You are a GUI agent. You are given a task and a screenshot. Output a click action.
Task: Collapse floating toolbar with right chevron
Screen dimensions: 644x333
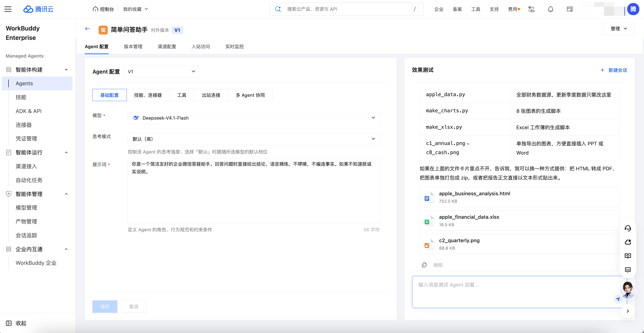point(628,311)
